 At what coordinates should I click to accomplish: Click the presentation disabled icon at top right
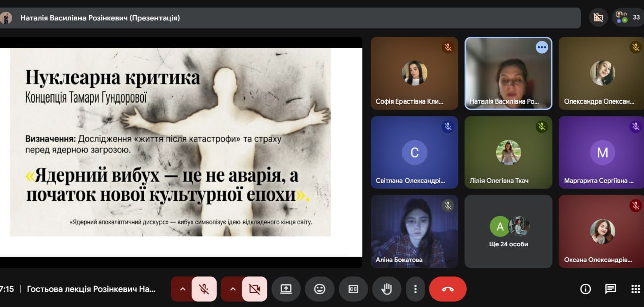(x=598, y=17)
